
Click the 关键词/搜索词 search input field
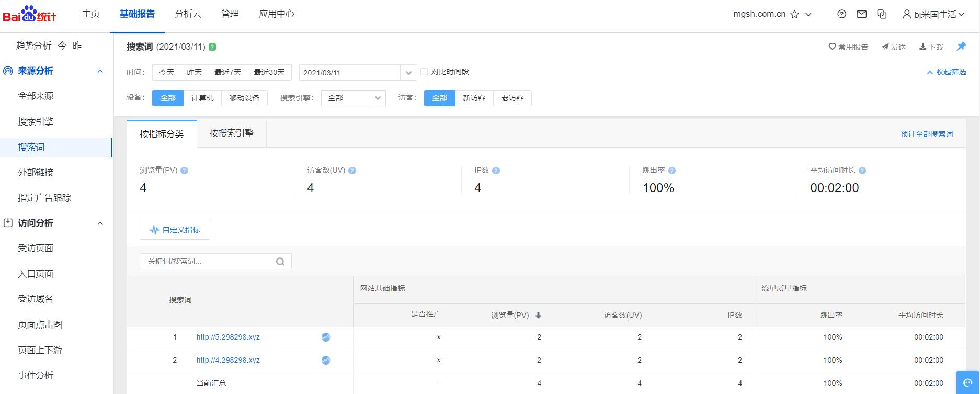209,261
